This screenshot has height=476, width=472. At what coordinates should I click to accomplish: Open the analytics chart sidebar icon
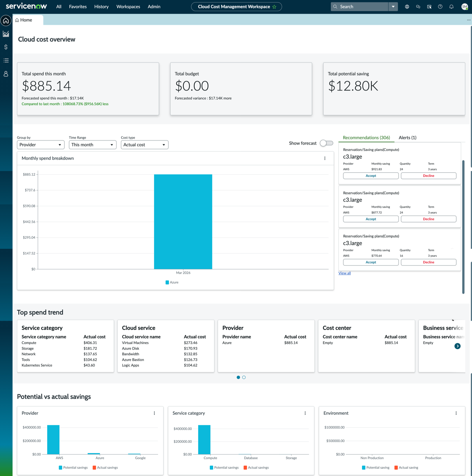pos(6,34)
